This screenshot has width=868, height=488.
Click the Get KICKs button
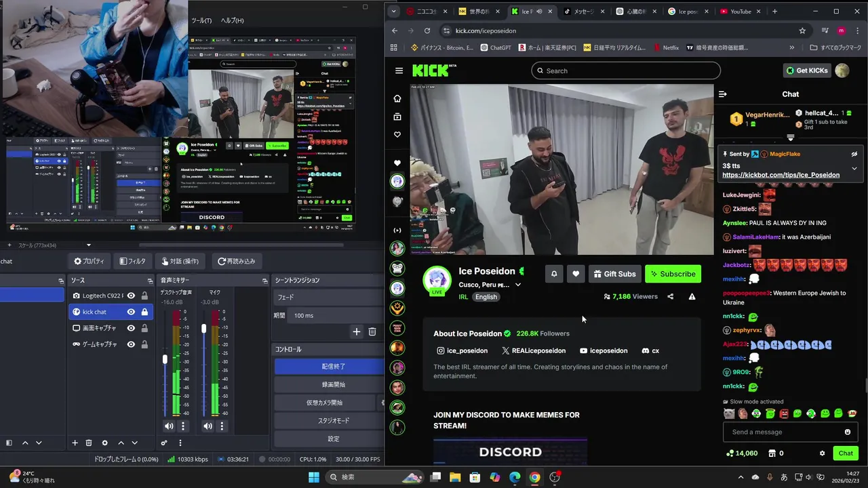click(807, 70)
